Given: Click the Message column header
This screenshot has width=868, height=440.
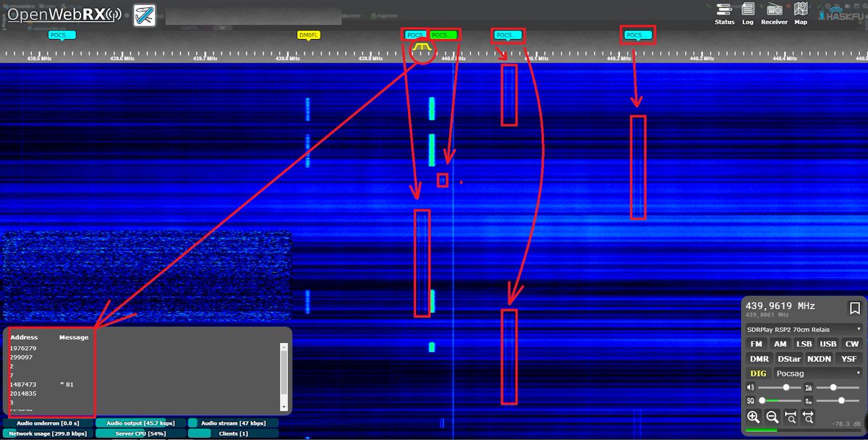Looking at the screenshot, I should point(74,337).
